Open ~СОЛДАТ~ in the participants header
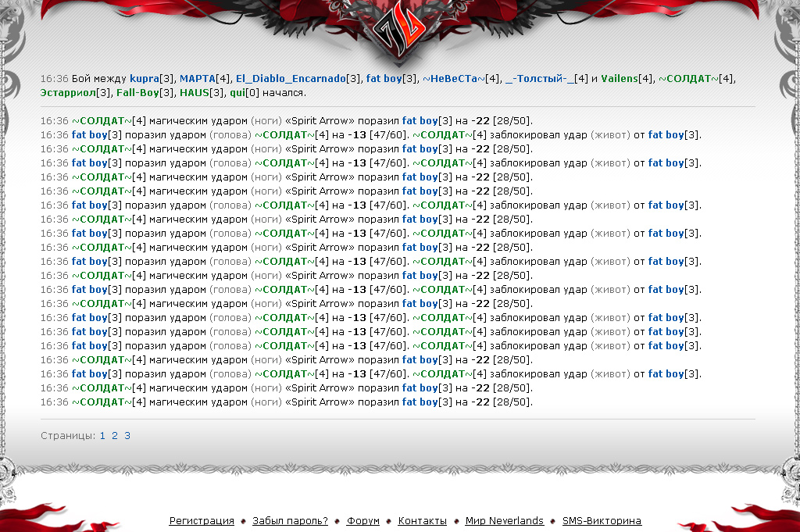This screenshot has width=800, height=532. [688, 79]
